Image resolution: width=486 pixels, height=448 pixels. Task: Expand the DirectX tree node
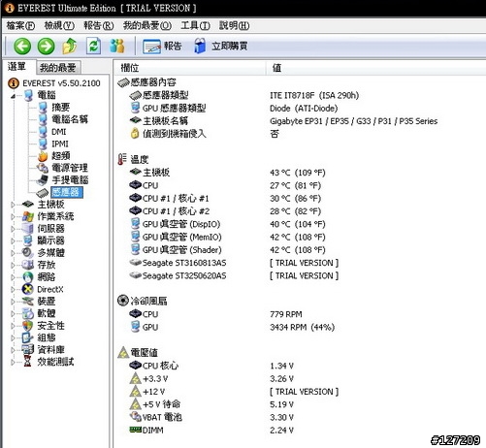13,289
